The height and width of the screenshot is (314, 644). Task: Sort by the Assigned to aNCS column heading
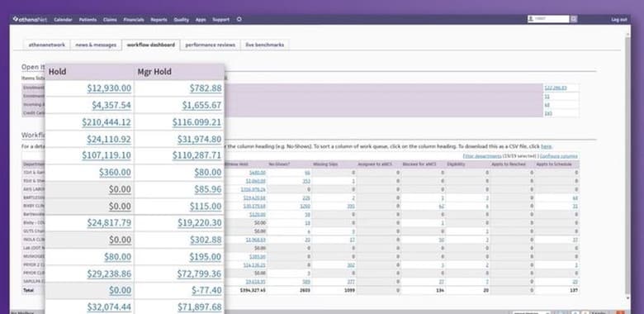coord(375,164)
